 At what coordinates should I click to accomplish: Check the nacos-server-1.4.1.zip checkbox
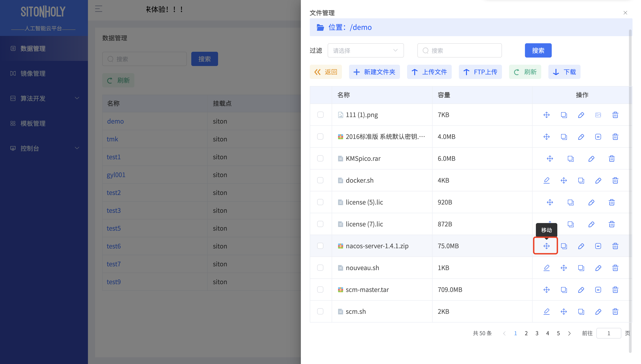tap(320, 246)
